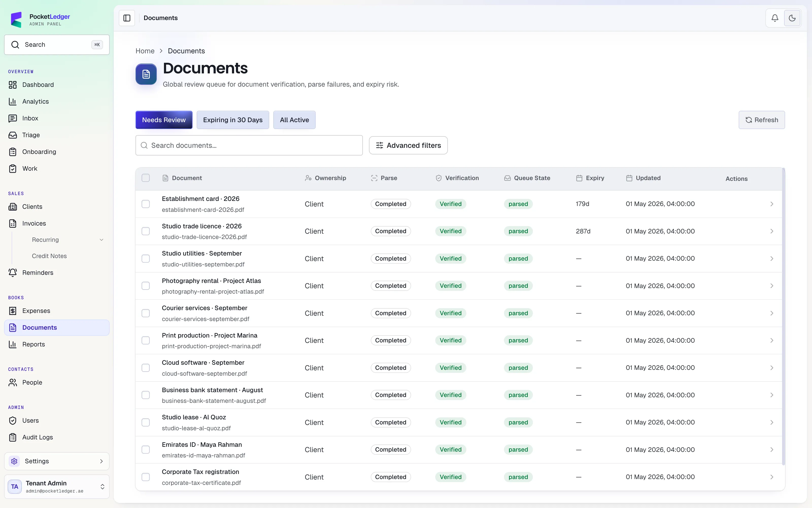The image size is (812, 508).
Task: Open Expenses in the sidebar
Action: tap(57, 311)
